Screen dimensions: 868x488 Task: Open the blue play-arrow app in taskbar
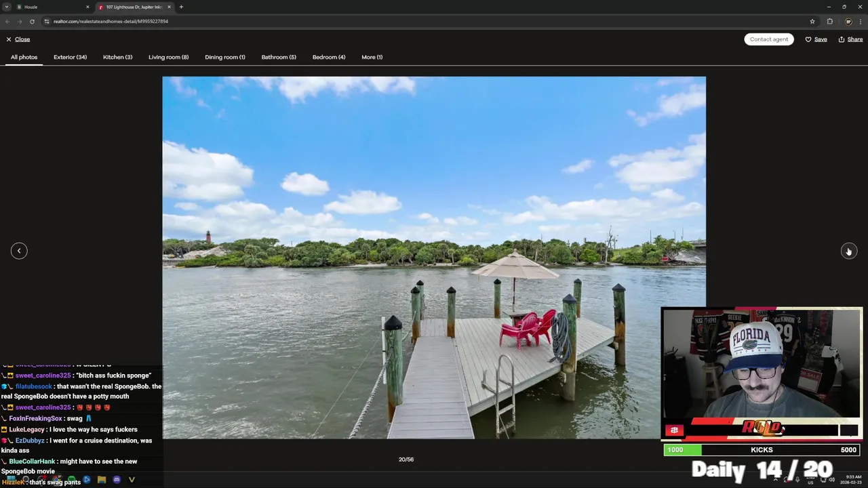tap(87, 480)
